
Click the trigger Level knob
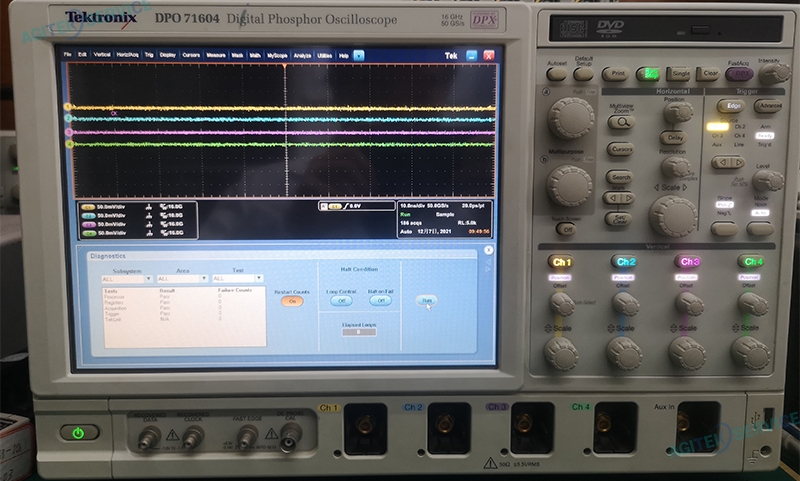coord(767,181)
